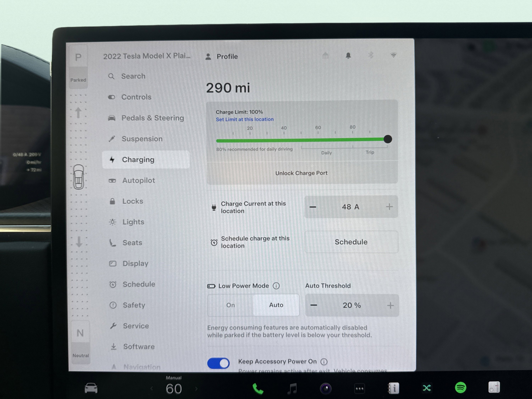Open Pedals & Steering settings

click(146, 118)
